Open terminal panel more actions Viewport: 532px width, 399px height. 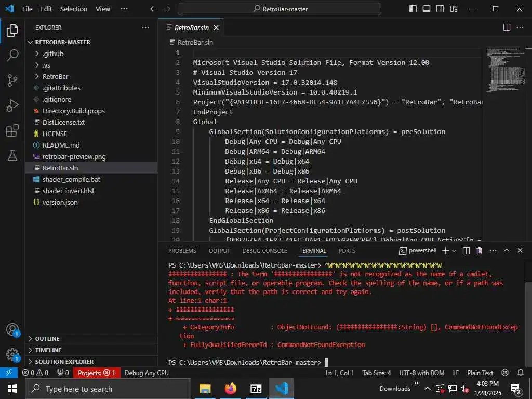(x=493, y=251)
